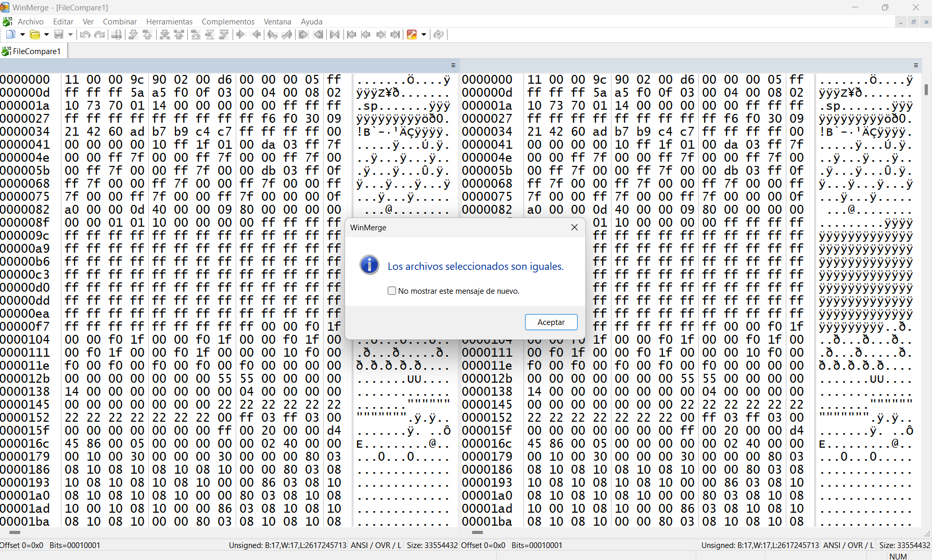This screenshot has width=932, height=560.
Task: Open the New document dropdown arrow
Action: click(22, 34)
